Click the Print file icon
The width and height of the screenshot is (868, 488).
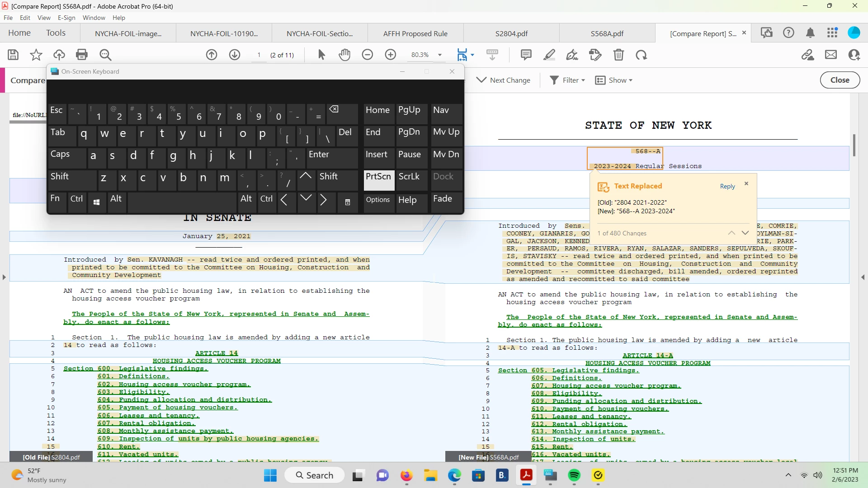[x=82, y=55]
